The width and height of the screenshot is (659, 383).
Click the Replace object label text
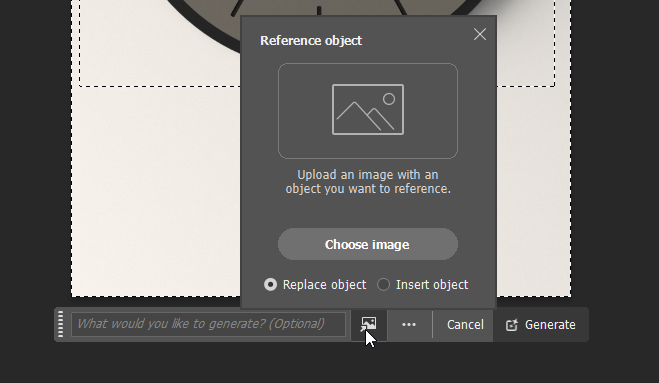point(324,285)
